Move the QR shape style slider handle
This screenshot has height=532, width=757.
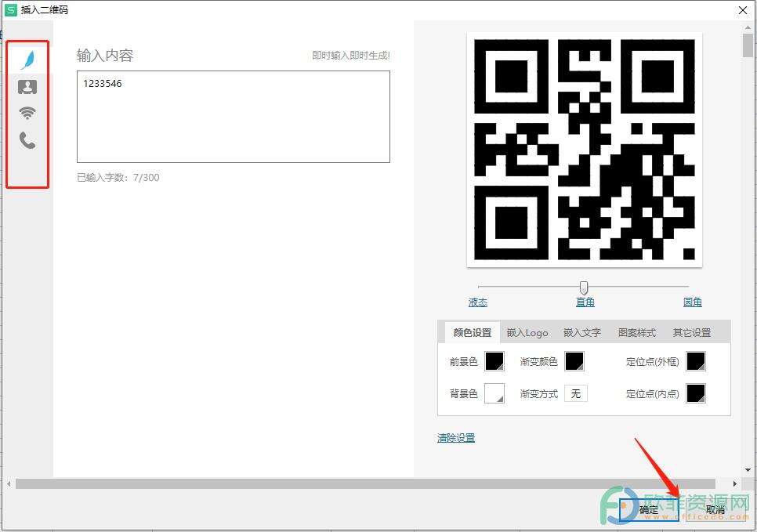584,288
